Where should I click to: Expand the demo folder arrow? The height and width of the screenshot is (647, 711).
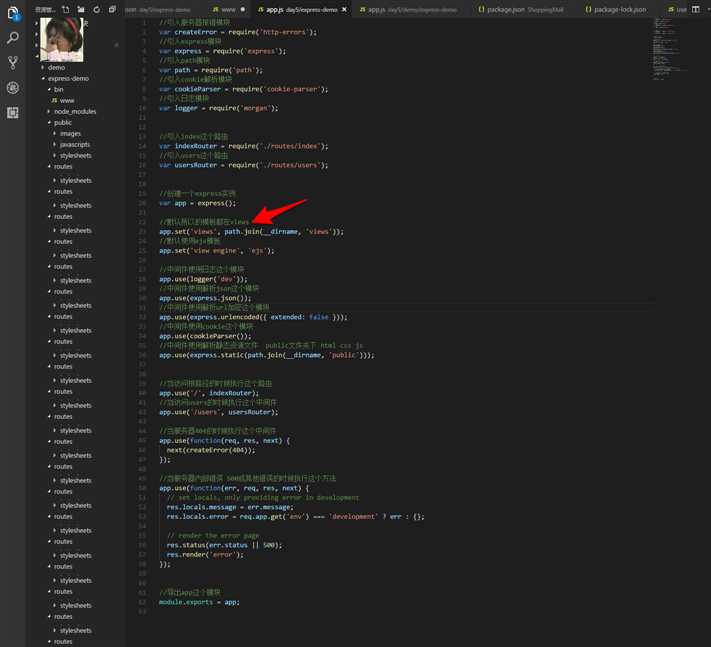(x=43, y=67)
